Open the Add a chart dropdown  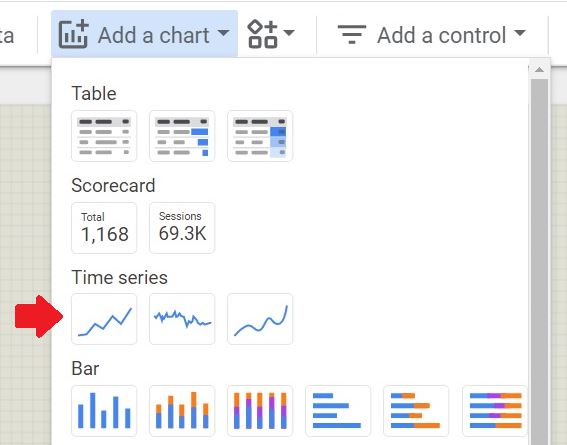tap(145, 34)
